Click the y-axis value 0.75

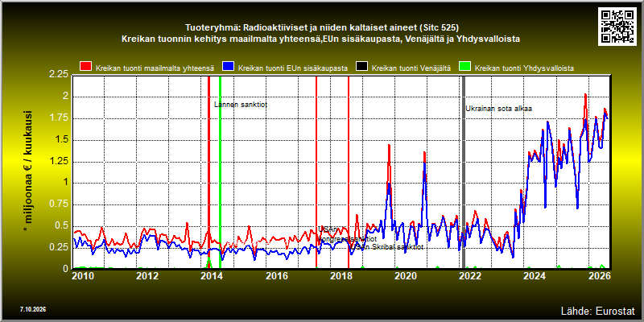(x=59, y=204)
